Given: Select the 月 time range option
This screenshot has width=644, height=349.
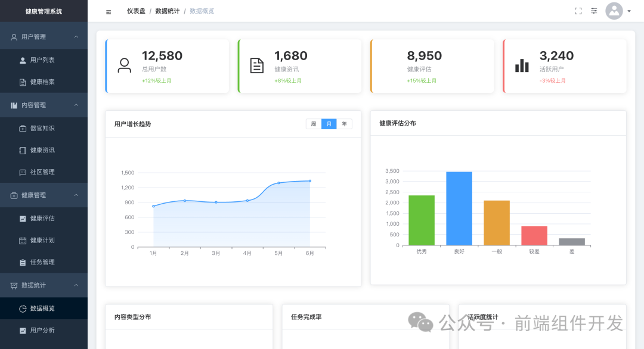Looking at the screenshot, I should pos(329,124).
